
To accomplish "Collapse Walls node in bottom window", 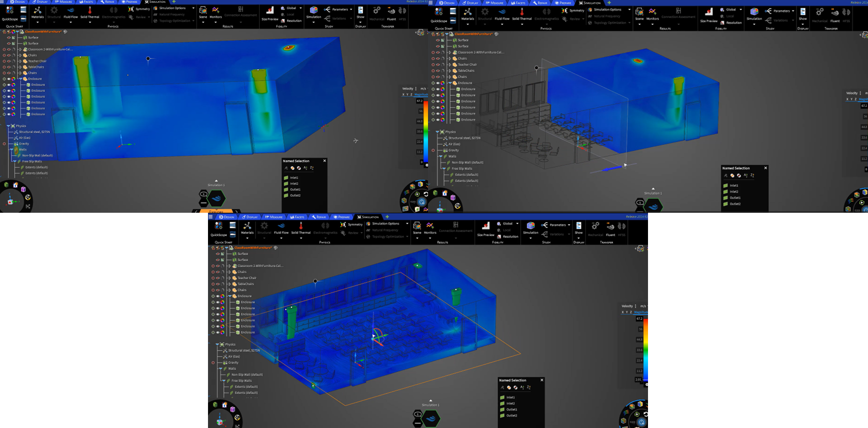I will pos(220,369).
